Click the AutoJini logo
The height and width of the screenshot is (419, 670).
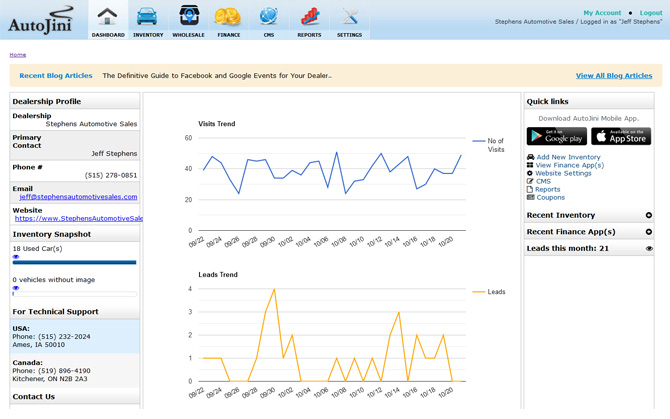point(41,20)
